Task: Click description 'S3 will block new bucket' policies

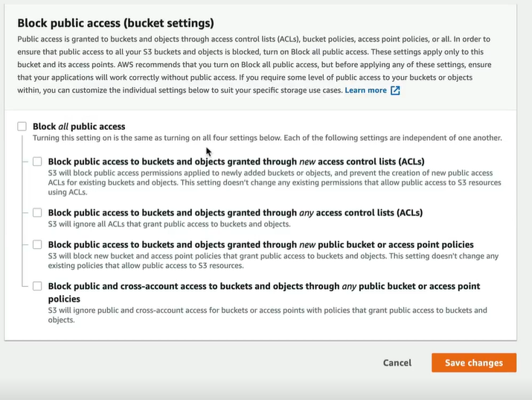Action: click(273, 261)
